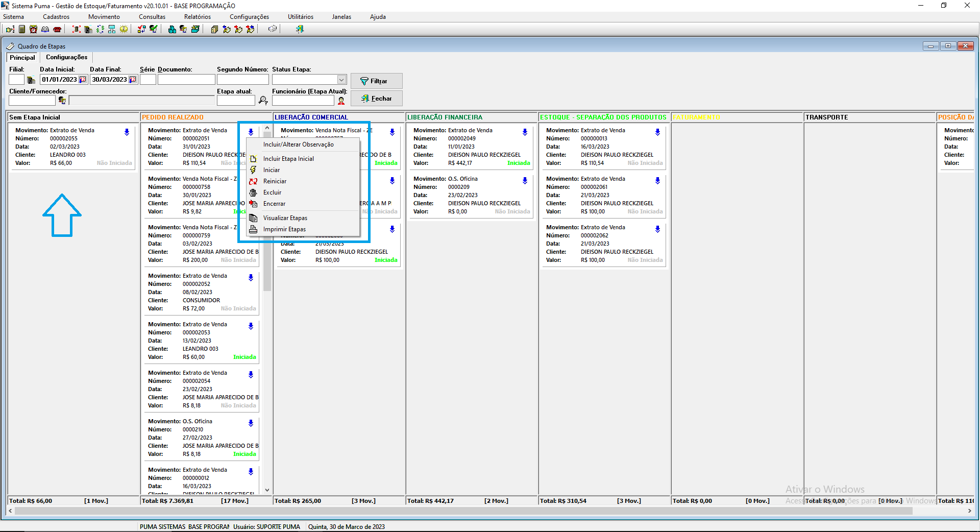980x532 pixels.
Task: Click the alarm clock toolbar icon
Action: [x=33, y=29]
